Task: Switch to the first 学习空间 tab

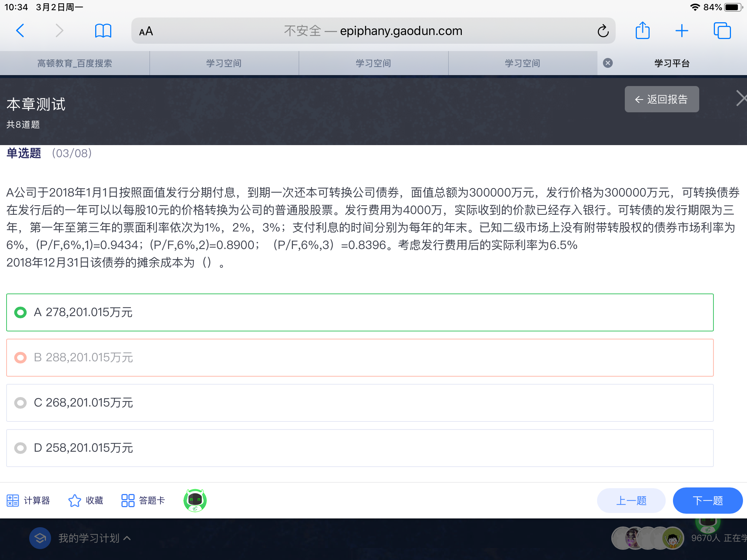Action: pos(224,63)
